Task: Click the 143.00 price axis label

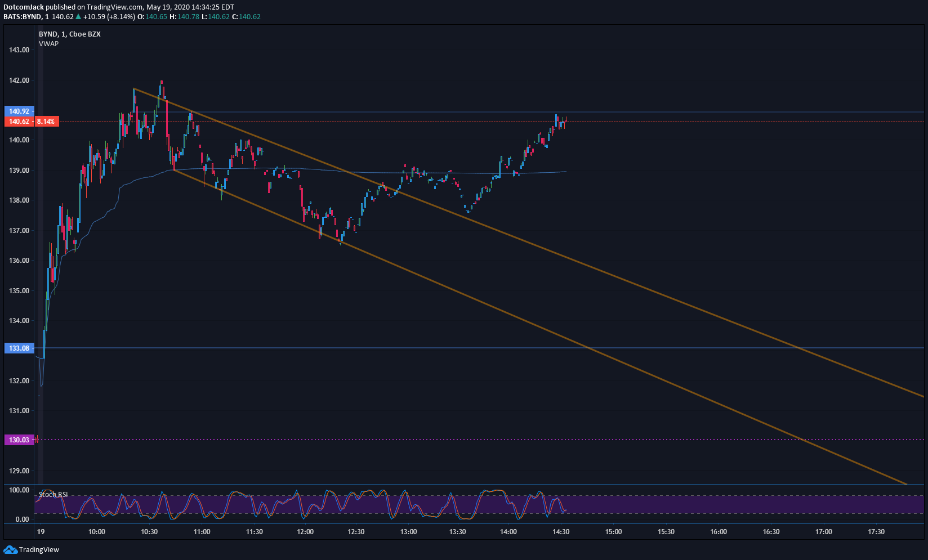Action: click(19, 50)
